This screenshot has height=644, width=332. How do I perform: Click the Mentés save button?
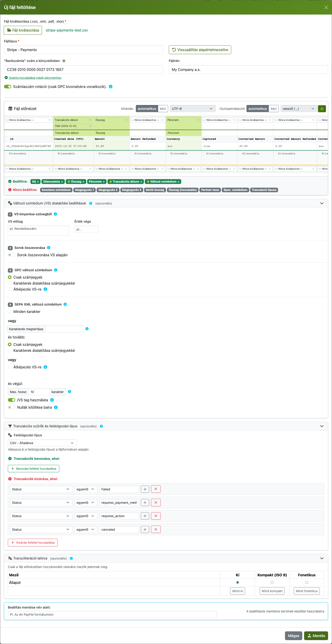(x=316, y=636)
